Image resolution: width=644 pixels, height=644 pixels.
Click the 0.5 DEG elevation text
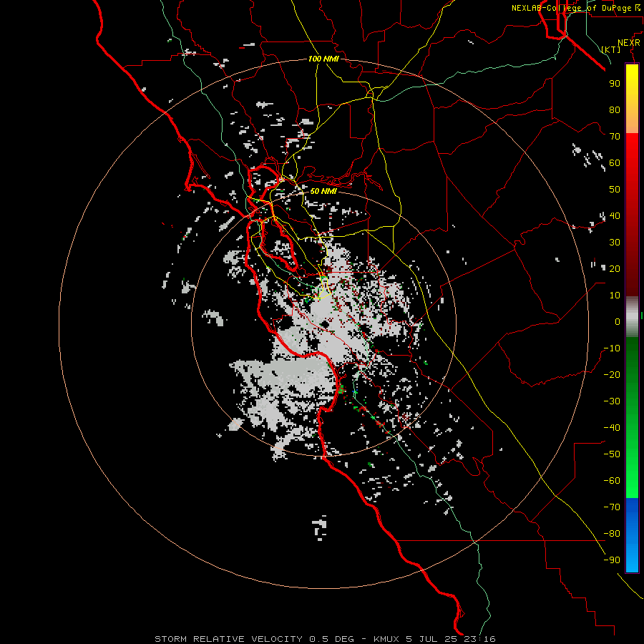331,639
